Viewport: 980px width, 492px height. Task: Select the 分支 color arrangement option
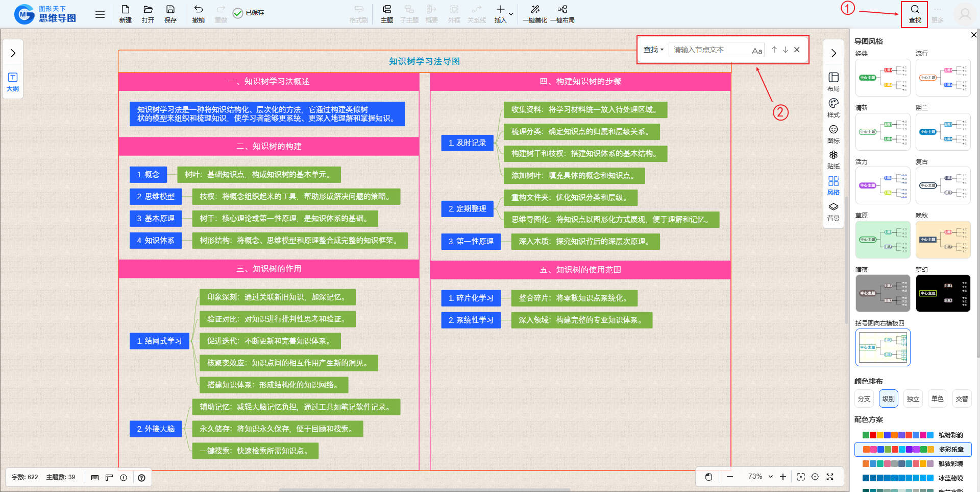864,399
